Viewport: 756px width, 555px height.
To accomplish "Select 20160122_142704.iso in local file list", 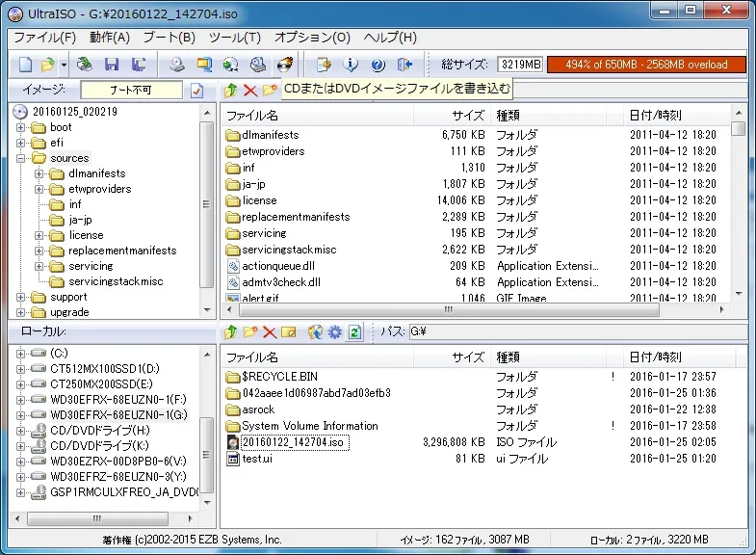I will coord(293,442).
